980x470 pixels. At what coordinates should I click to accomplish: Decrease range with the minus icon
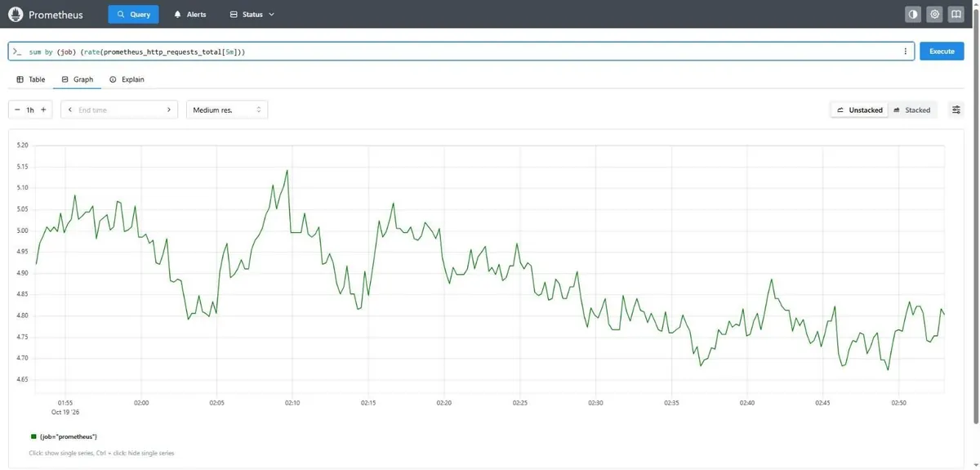tap(17, 110)
